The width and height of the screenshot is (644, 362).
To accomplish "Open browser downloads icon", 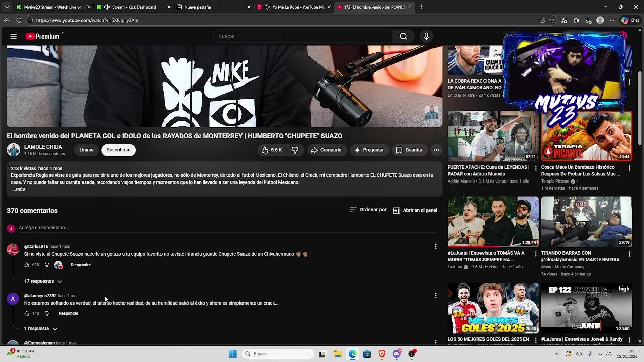I will pyautogui.click(x=588, y=20).
